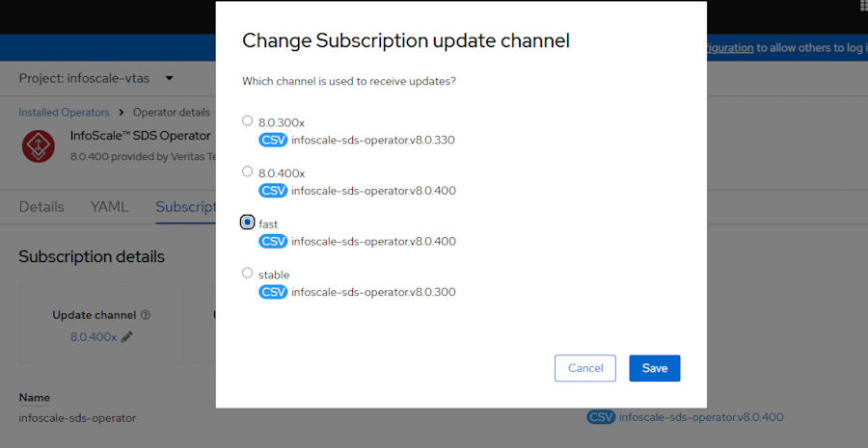The width and height of the screenshot is (868, 448).
Task: Open the 8.0.400x update channel link
Action: [x=93, y=337]
